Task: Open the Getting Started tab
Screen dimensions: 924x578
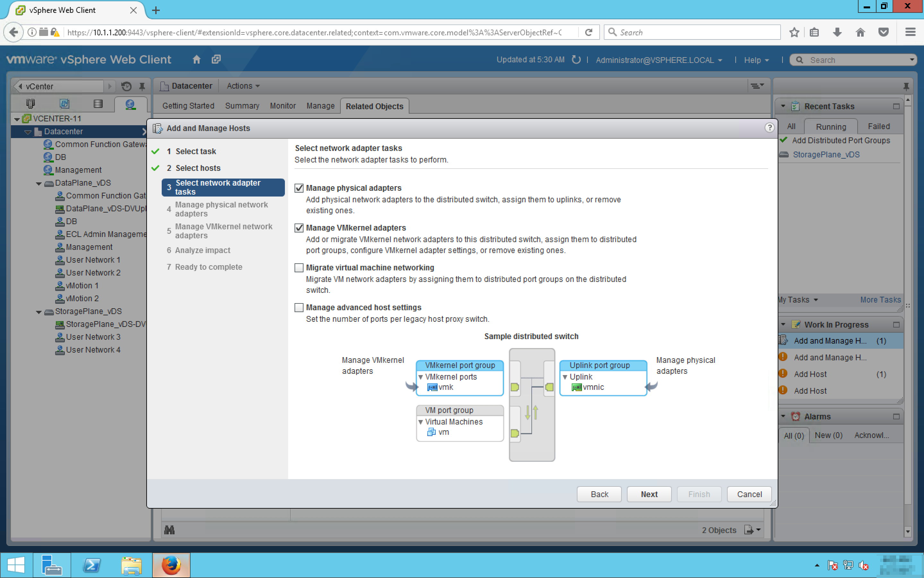Action: tap(188, 106)
